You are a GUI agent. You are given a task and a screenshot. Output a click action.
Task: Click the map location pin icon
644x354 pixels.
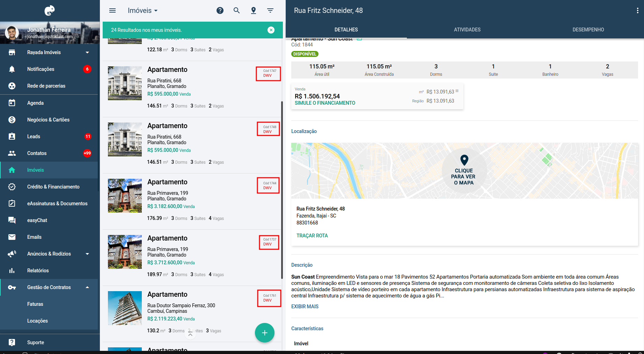(254, 10)
